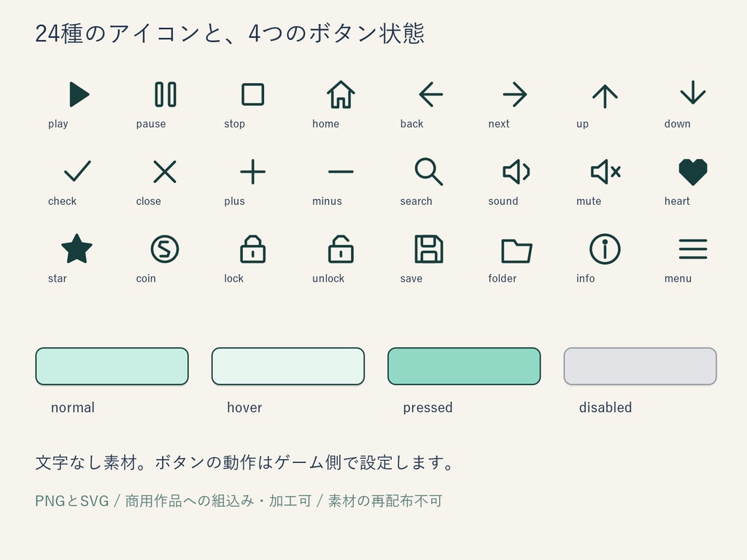The width and height of the screenshot is (747, 560).
Task: Click the folder icon
Action: tap(516, 251)
